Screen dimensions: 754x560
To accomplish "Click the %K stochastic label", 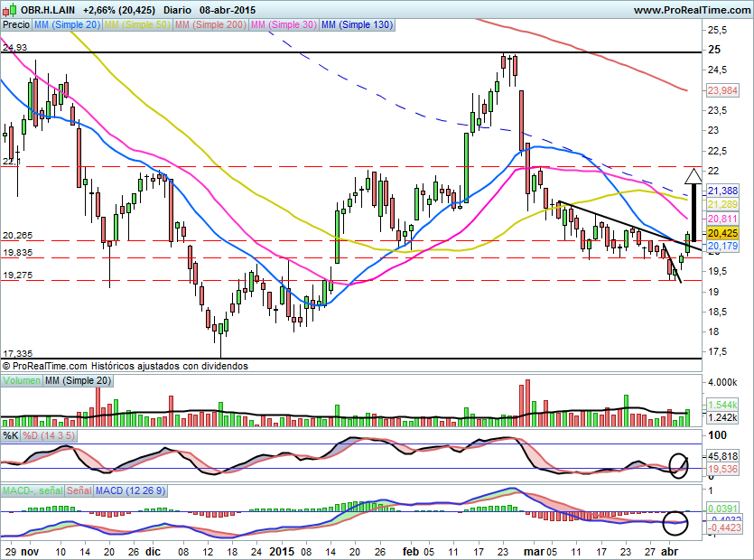I will click(10, 435).
